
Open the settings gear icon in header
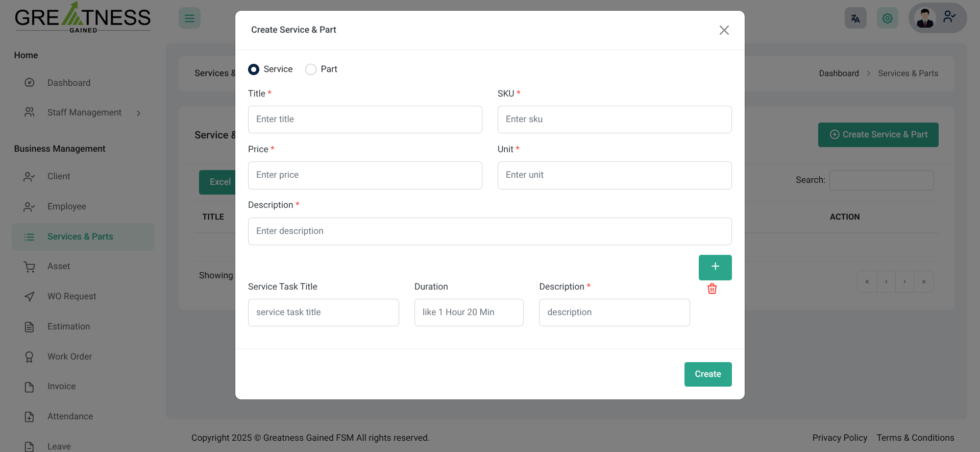tap(887, 18)
